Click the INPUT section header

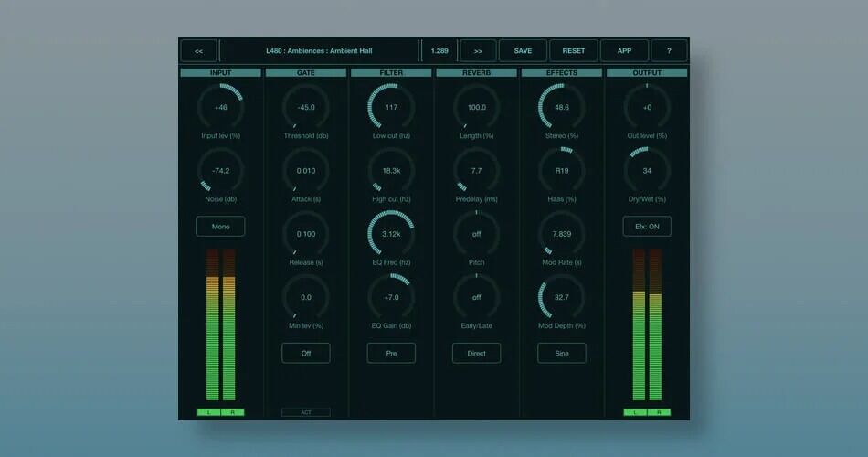coord(220,72)
